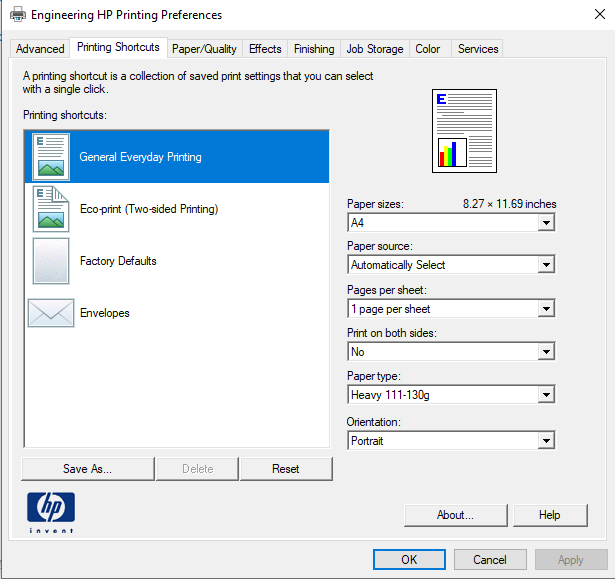This screenshot has width=615, height=579.
Task: Switch to the Paper/Quality tab
Action: pos(204,49)
